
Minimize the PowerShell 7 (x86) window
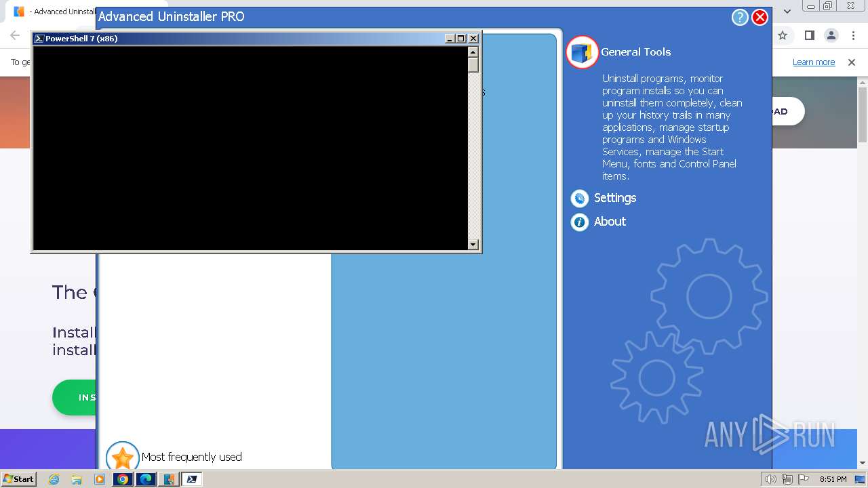[450, 39]
